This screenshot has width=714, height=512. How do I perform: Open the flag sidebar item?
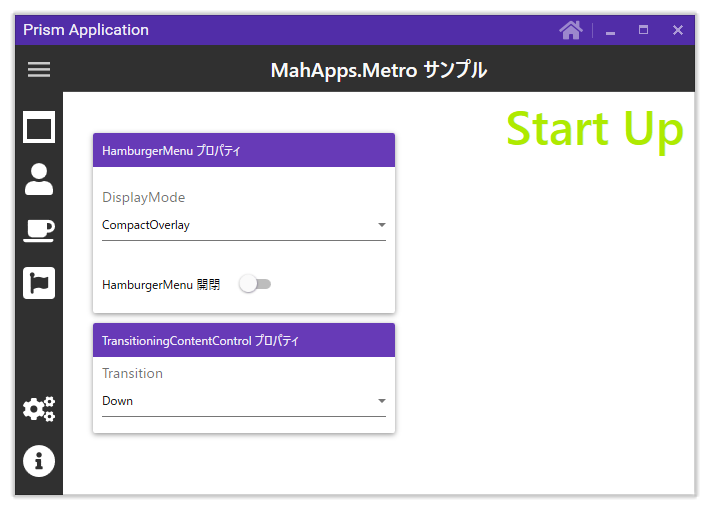tap(39, 283)
